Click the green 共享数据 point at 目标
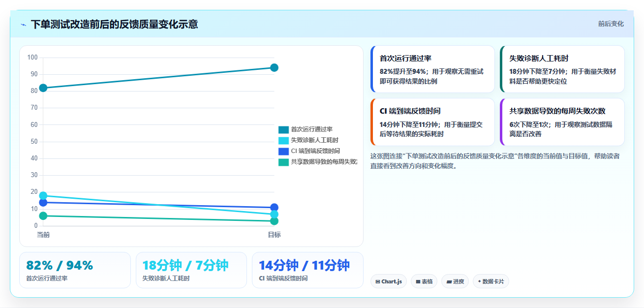The height and width of the screenshot is (308, 644). pyautogui.click(x=274, y=221)
